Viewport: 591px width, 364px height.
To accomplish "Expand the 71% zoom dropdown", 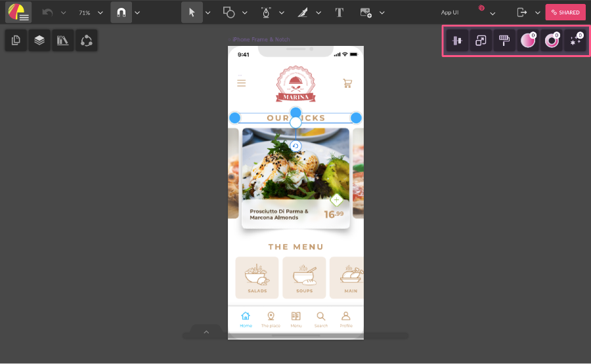I will [x=100, y=12].
